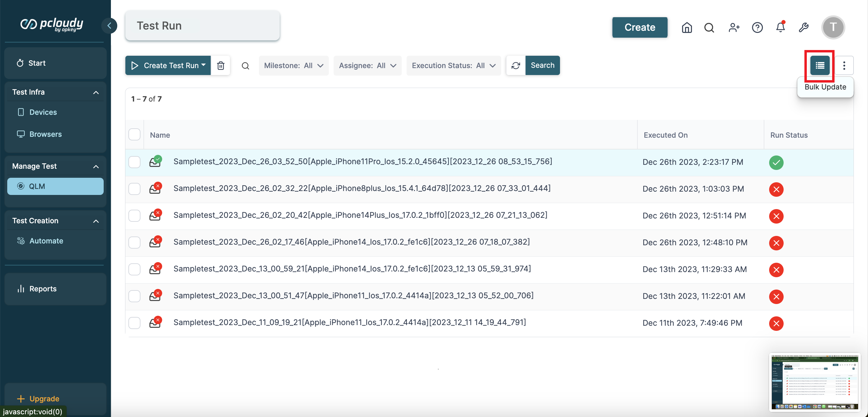Check the Dec_26_02_17_46 iPhone14 row
868x417 pixels.
coord(134,243)
